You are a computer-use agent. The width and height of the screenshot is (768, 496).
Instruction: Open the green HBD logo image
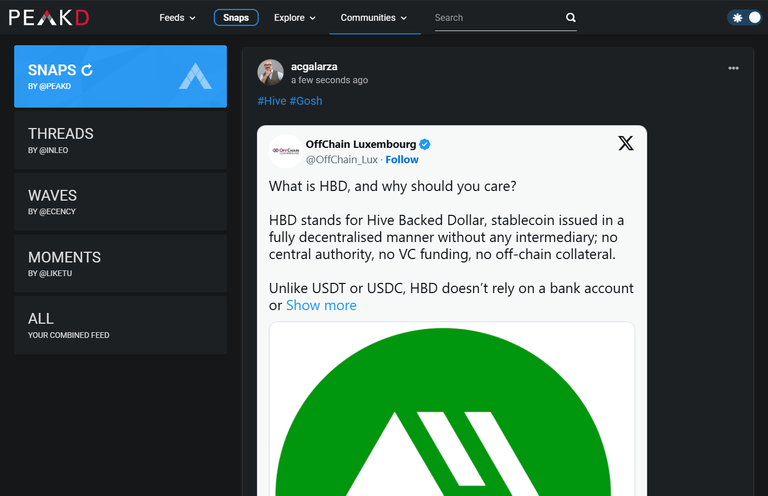pos(452,409)
